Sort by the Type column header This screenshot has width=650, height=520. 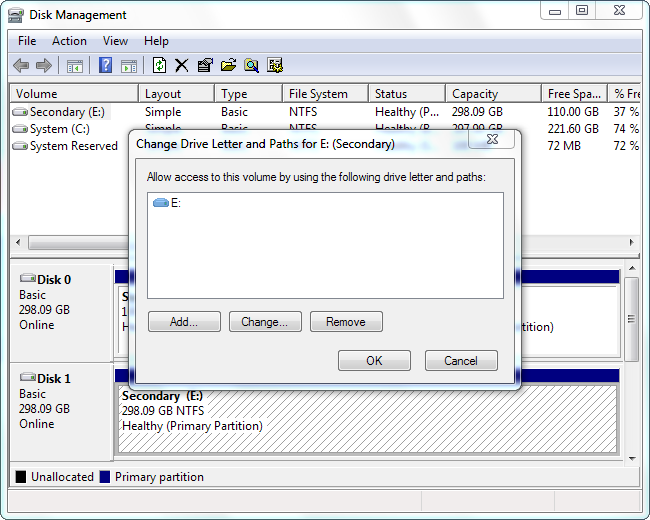coord(249,94)
